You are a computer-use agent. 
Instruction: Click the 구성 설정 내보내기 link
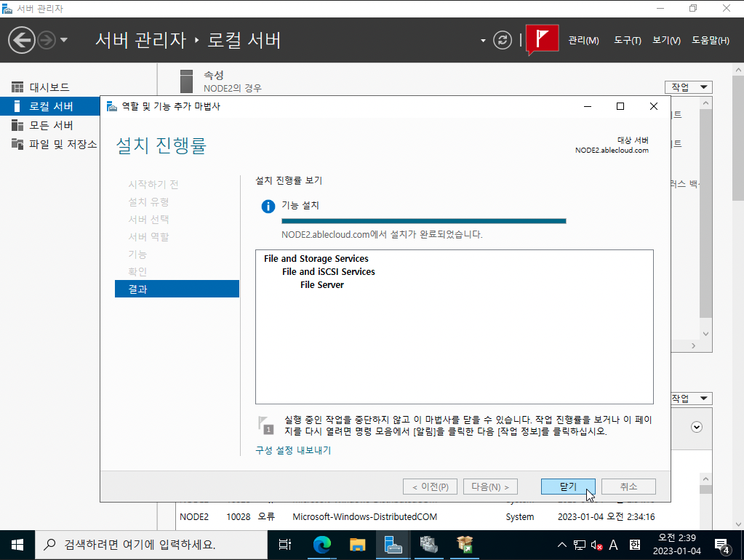pos(293,450)
